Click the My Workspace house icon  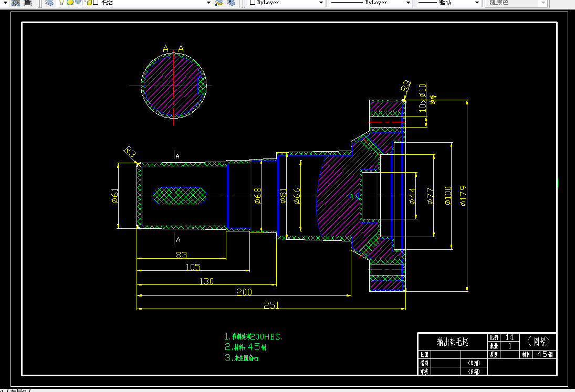[28, 3]
